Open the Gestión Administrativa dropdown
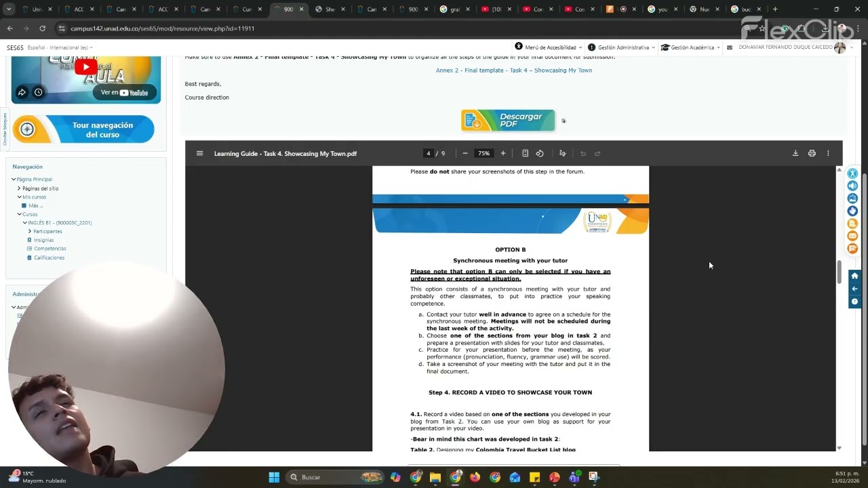 [x=622, y=47]
